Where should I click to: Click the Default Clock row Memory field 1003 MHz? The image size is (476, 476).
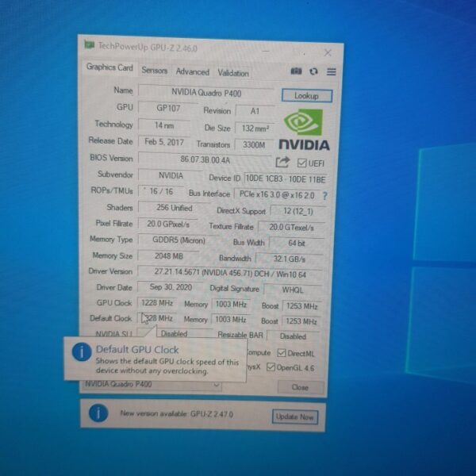[x=230, y=320]
